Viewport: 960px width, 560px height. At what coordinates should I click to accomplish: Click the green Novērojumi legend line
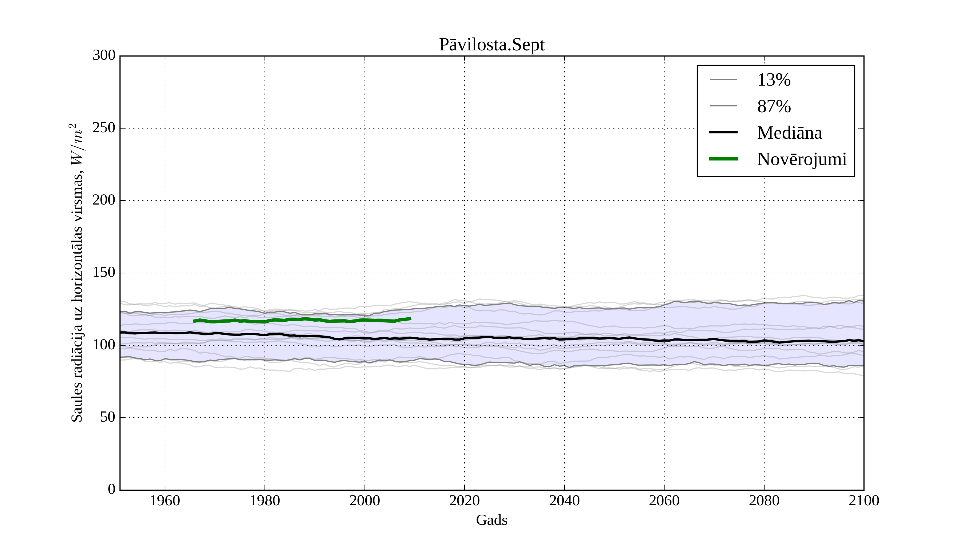coord(723,159)
